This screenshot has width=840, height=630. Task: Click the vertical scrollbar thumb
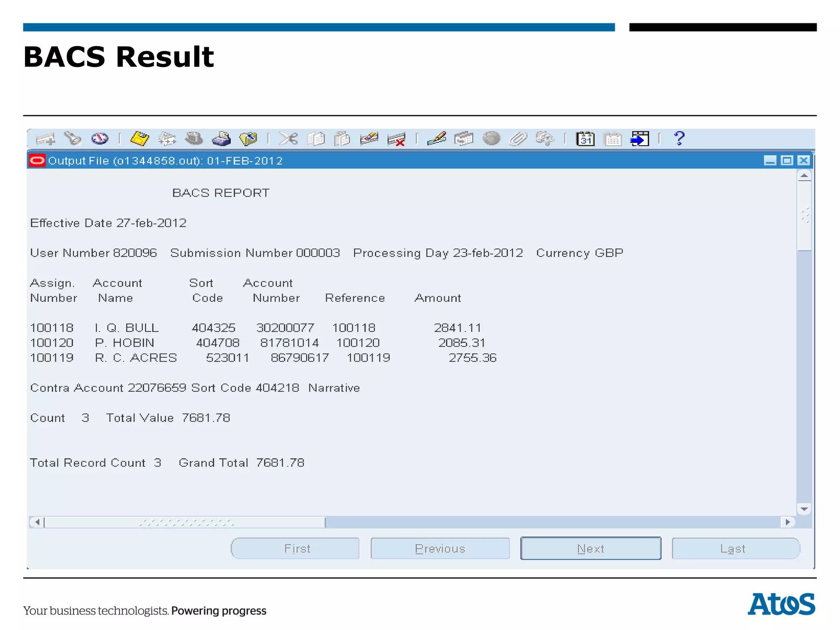[804, 216]
